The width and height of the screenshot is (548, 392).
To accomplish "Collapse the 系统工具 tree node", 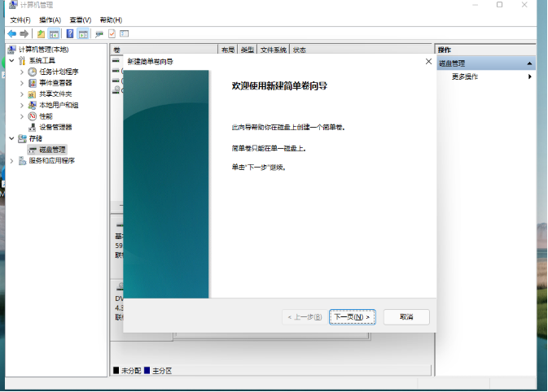I will (11, 61).
